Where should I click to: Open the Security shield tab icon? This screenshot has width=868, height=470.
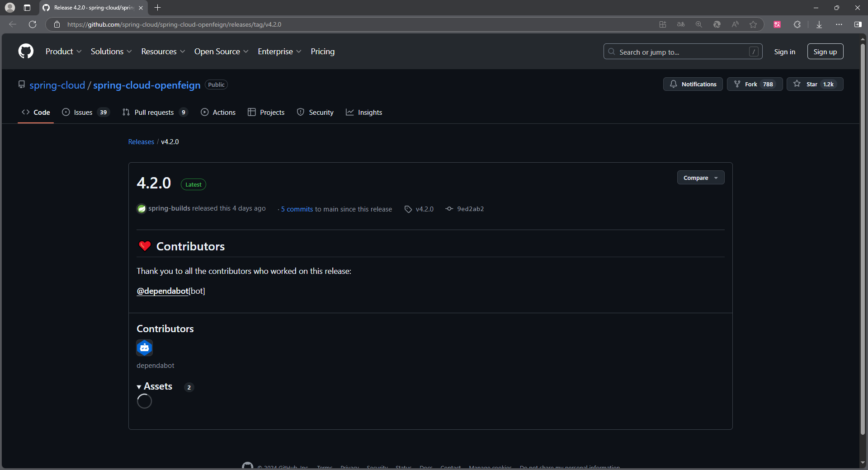(x=301, y=112)
